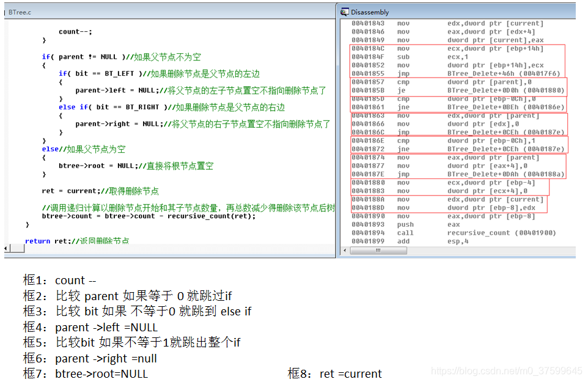Click the 'mov dword ptr [ecx+4],0' line
The image size is (588, 382).
point(439,191)
